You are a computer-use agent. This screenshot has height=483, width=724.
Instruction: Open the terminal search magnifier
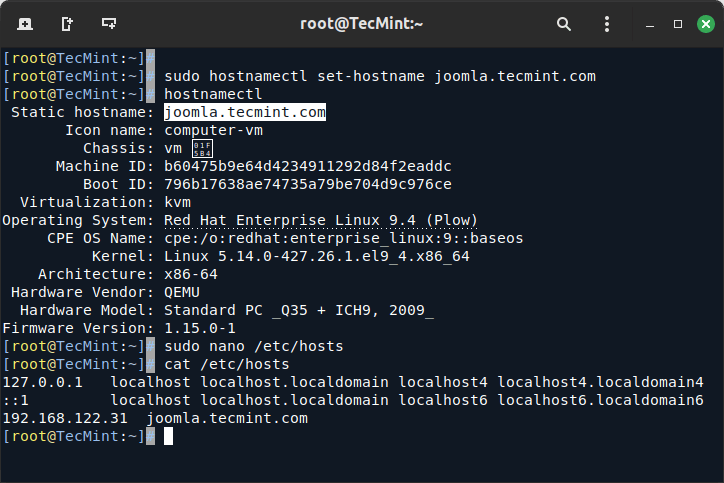coord(564,23)
